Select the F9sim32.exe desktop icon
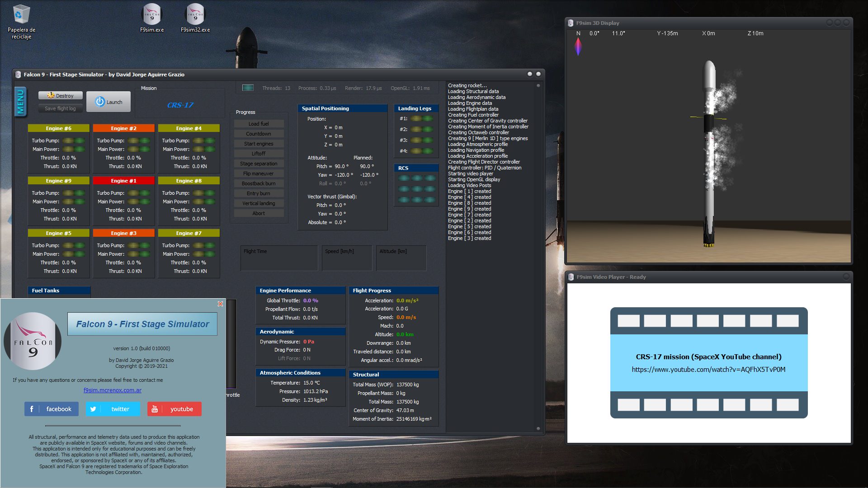This screenshot has height=488, width=868. pyautogui.click(x=195, y=18)
